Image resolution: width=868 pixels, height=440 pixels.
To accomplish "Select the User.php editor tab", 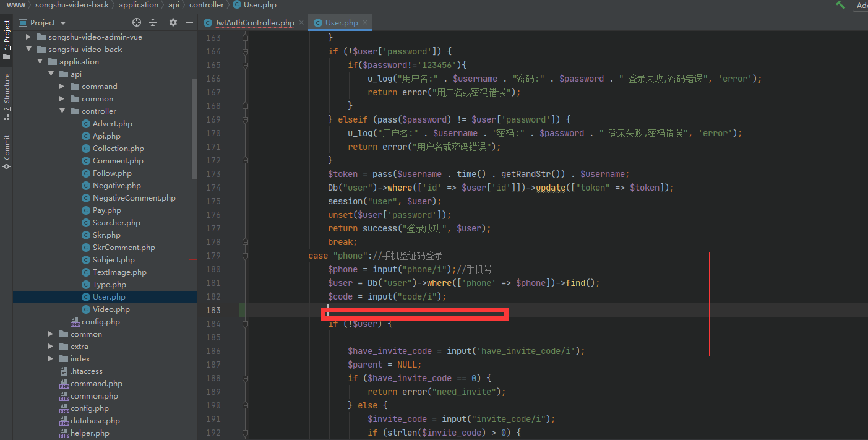I will [342, 22].
